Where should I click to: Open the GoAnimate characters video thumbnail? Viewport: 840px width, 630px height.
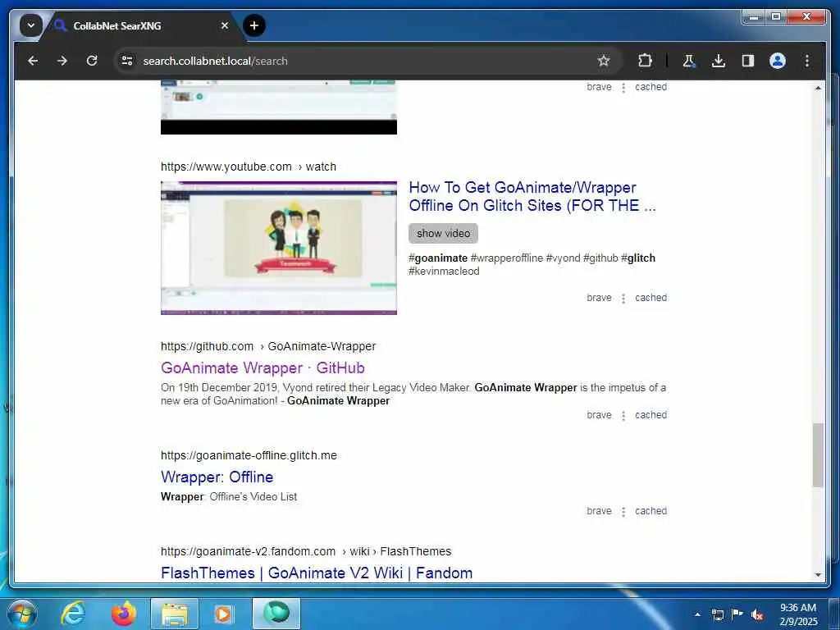click(279, 248)
